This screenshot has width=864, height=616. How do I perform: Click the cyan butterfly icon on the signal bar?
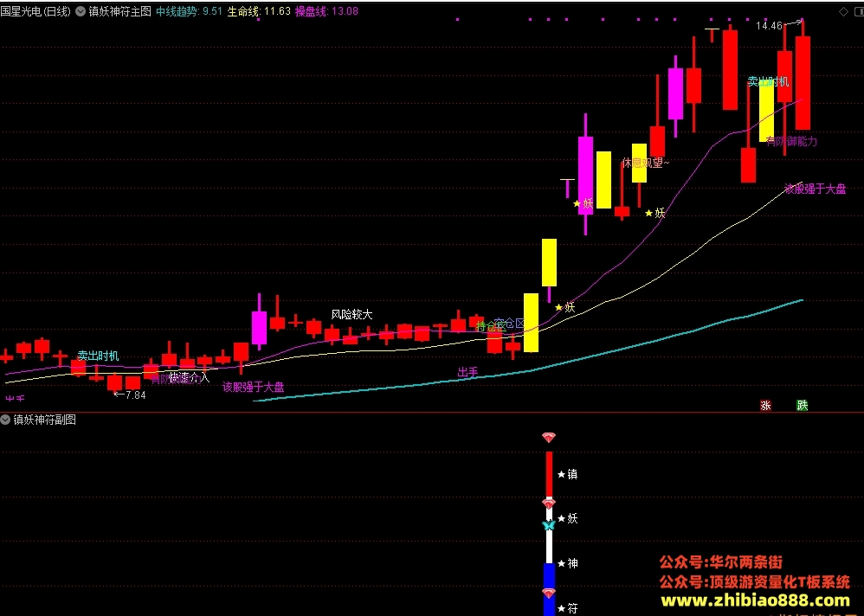coord(548,526)
